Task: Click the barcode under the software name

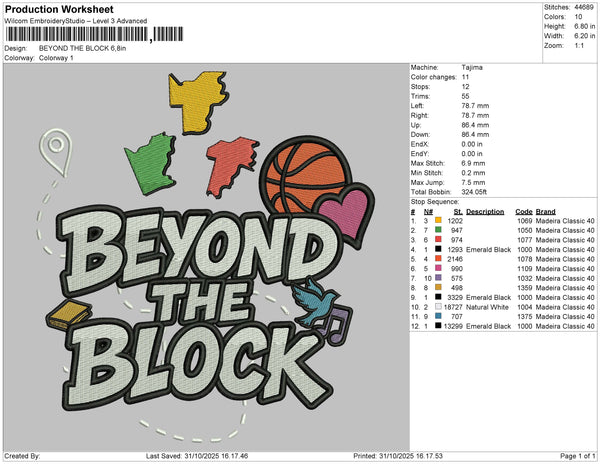Action: coord(95,34)
